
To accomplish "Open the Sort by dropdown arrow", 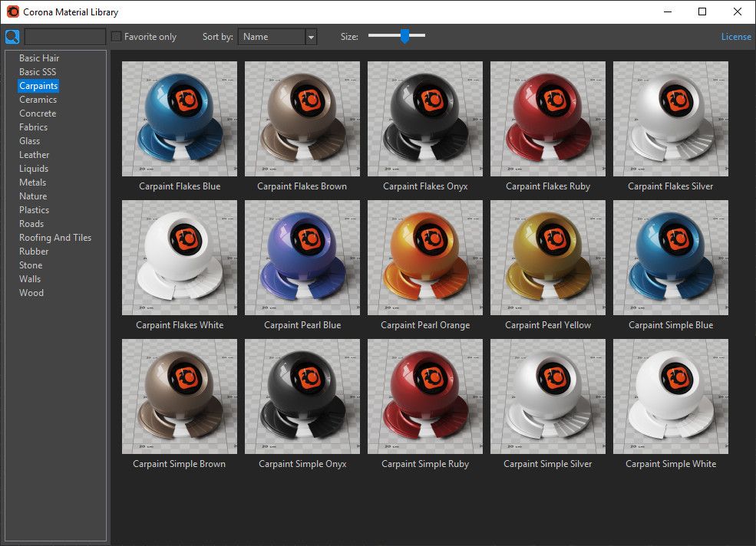I will pos(311,37).
